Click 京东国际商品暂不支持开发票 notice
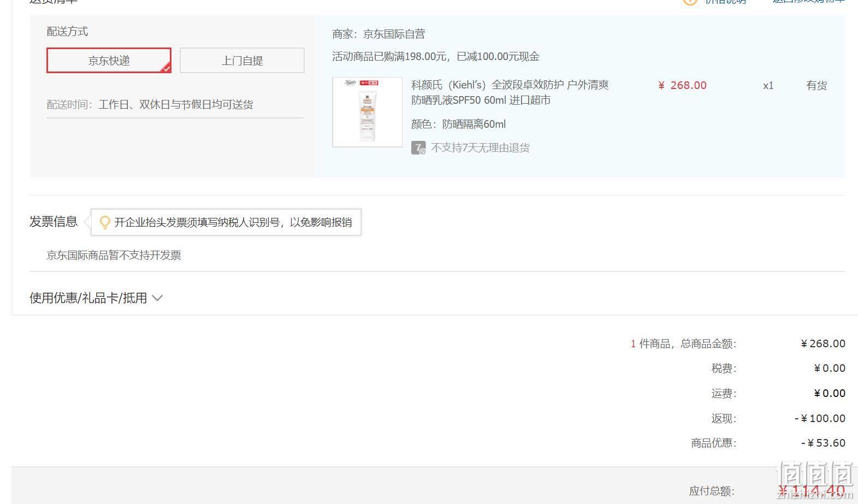 tap(114, 255)
